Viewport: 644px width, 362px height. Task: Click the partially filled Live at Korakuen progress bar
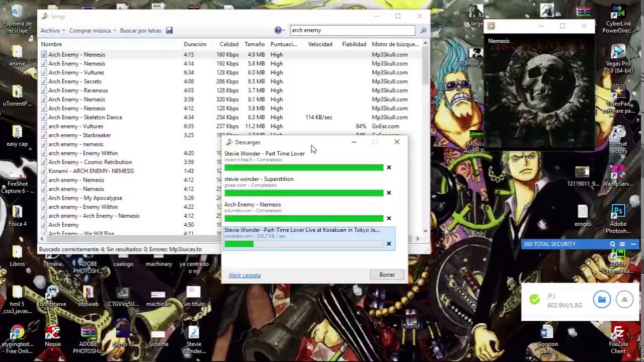(x=304, y=244)
